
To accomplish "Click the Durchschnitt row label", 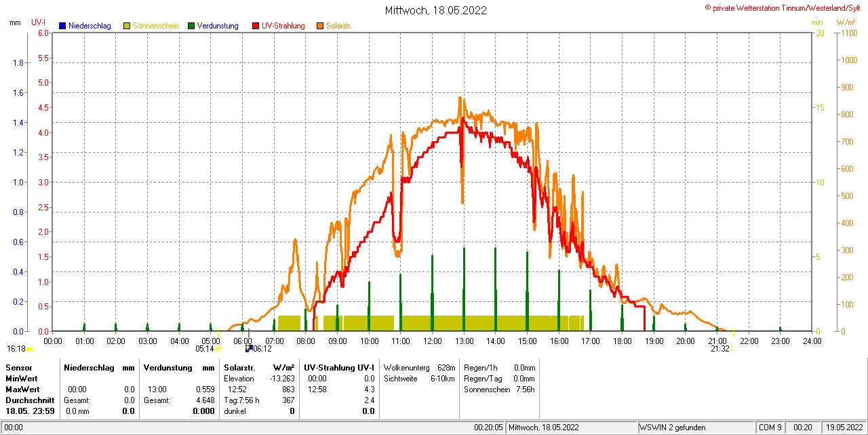I will [30, 400].
